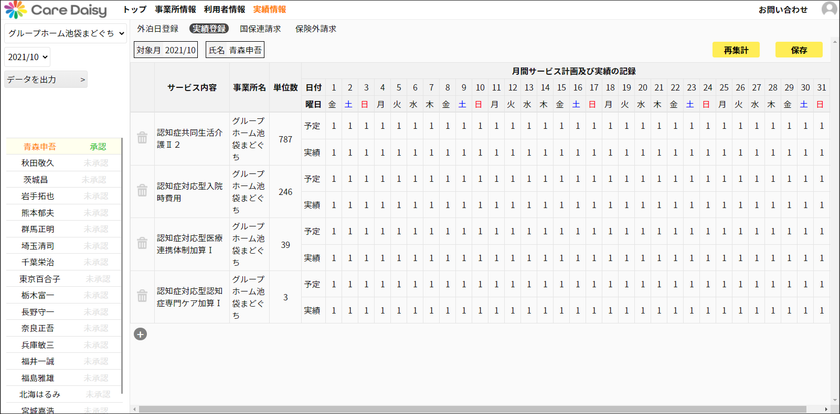Click the Care Daisy logo

(x=56, y=10)
